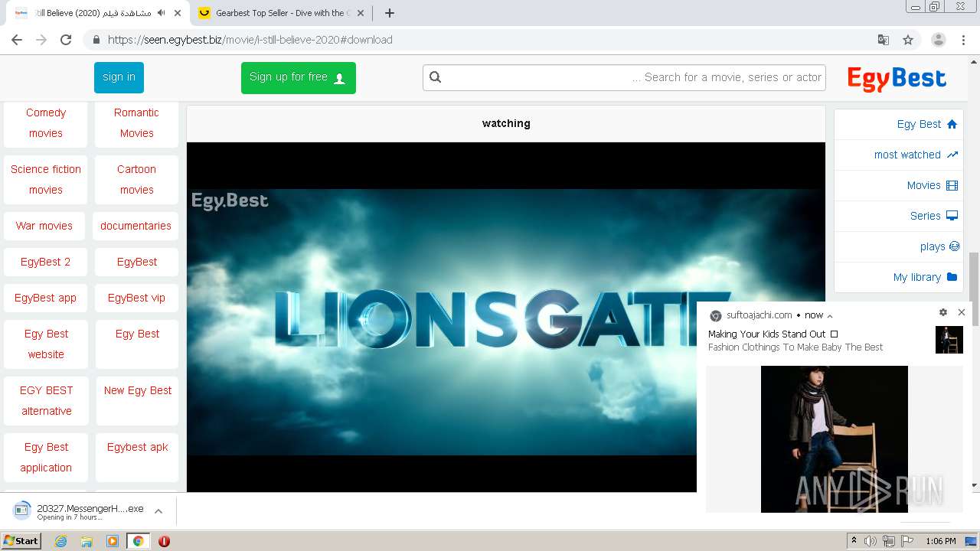980x551 pixels.
Task: Click the red Opera taskbar icon
Action: [164, 541]
